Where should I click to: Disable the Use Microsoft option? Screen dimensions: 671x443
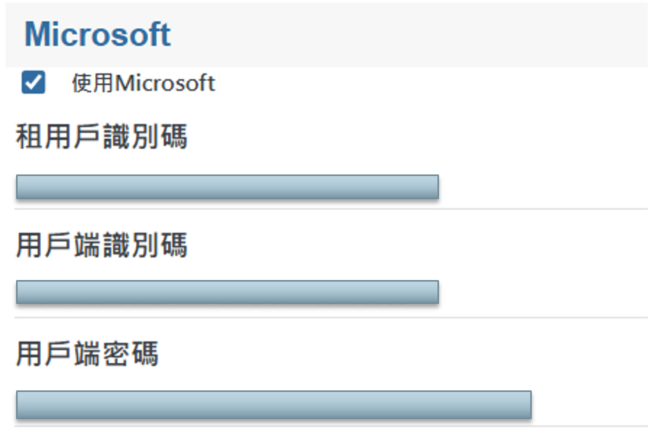click(33, 83)
